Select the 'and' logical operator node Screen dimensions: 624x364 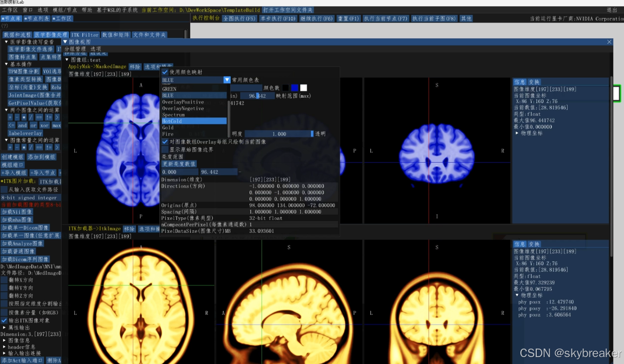pos(22,125)
